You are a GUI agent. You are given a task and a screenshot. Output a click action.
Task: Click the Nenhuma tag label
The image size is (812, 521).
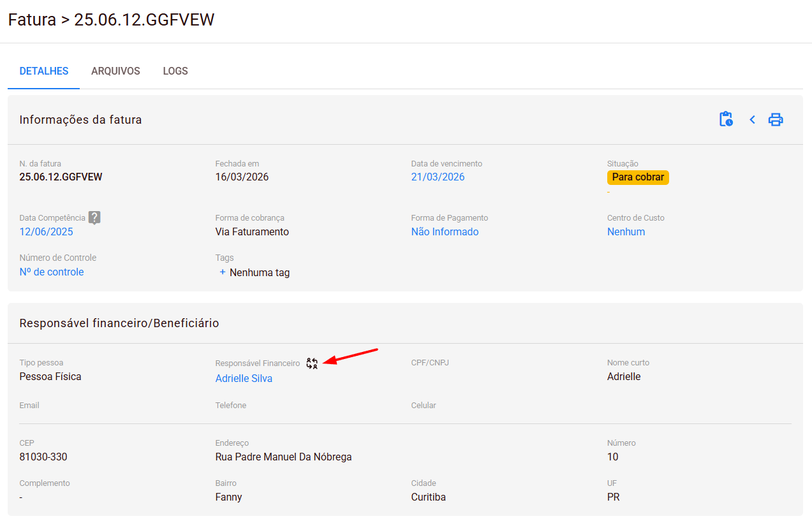(x=260, y=273)
